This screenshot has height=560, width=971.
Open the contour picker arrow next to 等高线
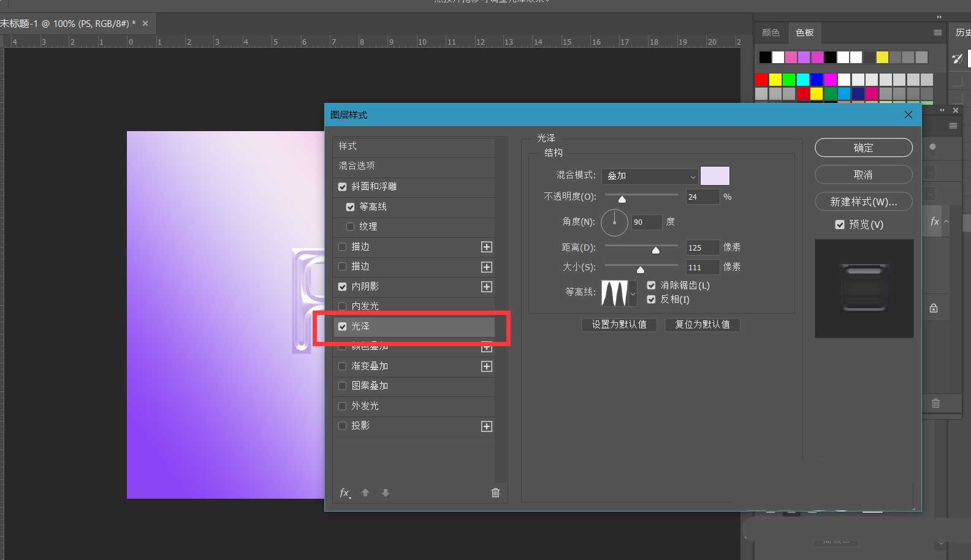633,293
